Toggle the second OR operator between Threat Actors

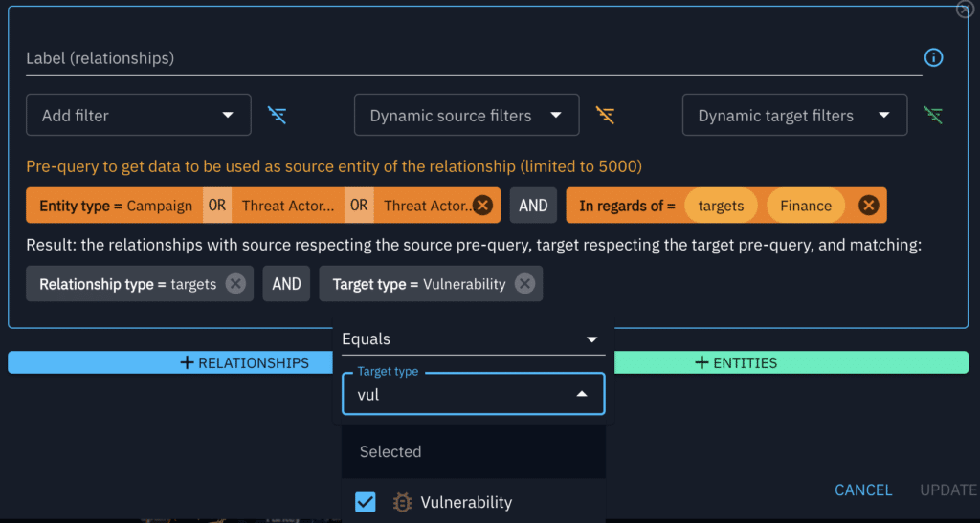(x=359, y=206)
